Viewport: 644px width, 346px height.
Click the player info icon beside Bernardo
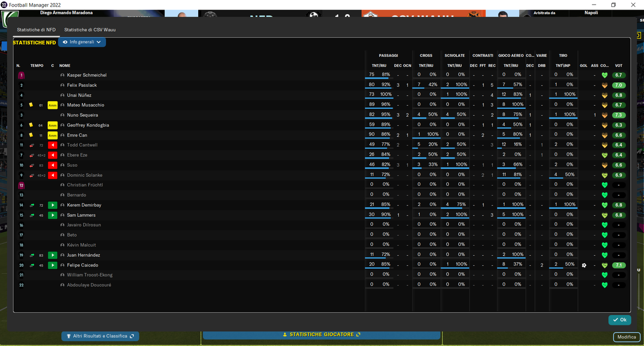(62, 195)
